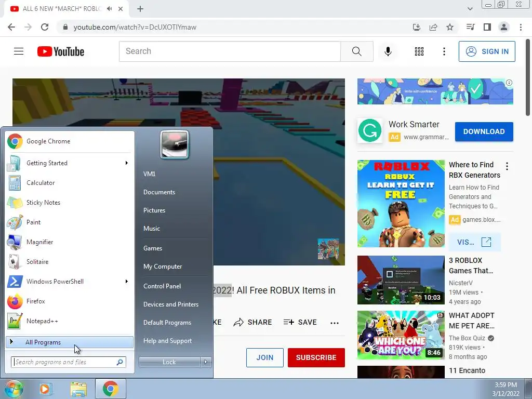
Task: Click the address bar URL
Action: pos(135,27)
